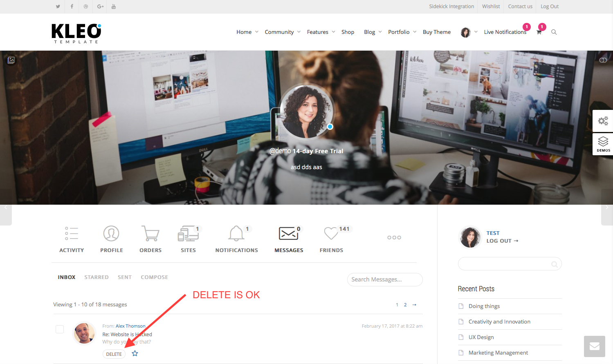Image resolution: width=613 pixels, height=364 pixels.
Task: Click the Delete button on message
Action: click(x=114, y=354)
